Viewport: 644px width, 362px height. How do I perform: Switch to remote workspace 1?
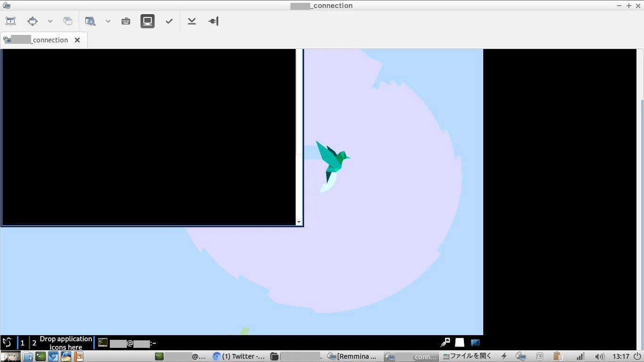click(x=22, y=343)
